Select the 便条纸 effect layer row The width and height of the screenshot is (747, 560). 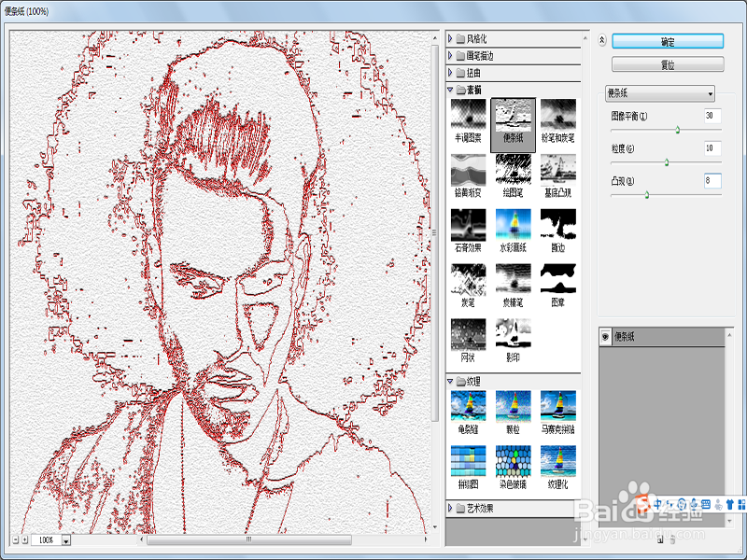[662, 337]
